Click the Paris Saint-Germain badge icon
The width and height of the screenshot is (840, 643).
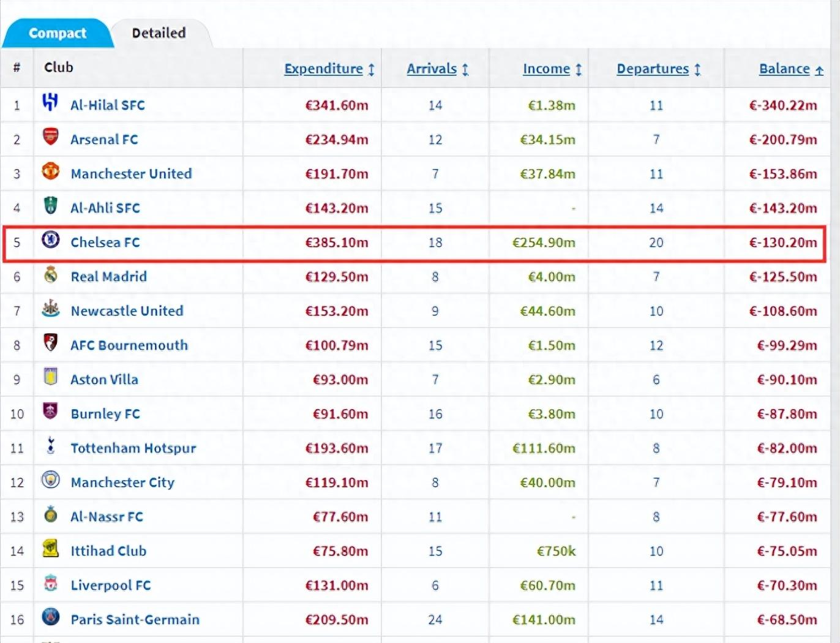[x=50, y=617]
